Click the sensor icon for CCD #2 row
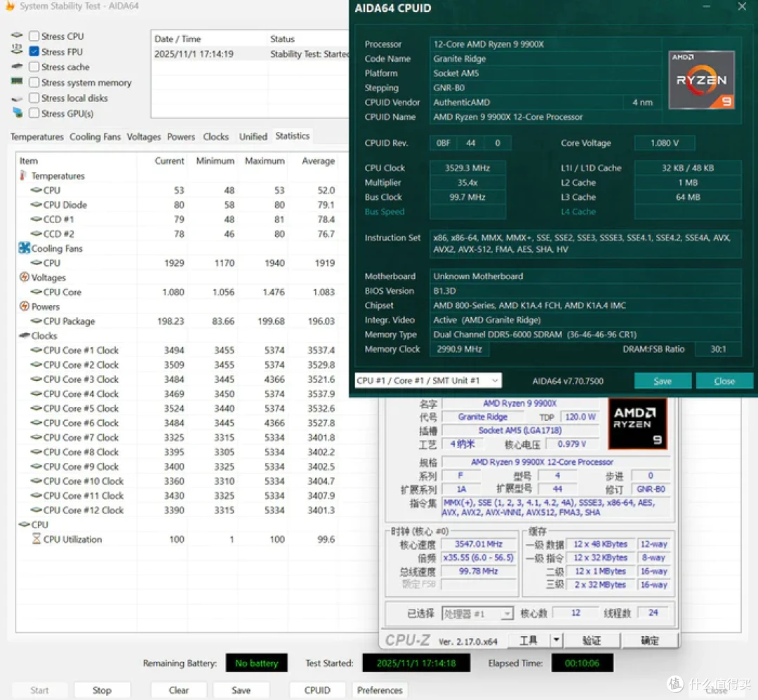Viewport: 758px width, 700px height. point(36,234)
